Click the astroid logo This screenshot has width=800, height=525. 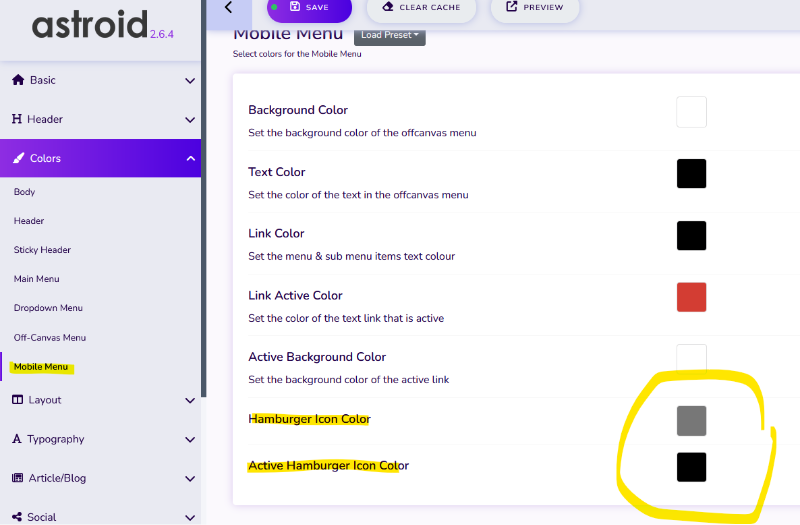tap(90, 24)
